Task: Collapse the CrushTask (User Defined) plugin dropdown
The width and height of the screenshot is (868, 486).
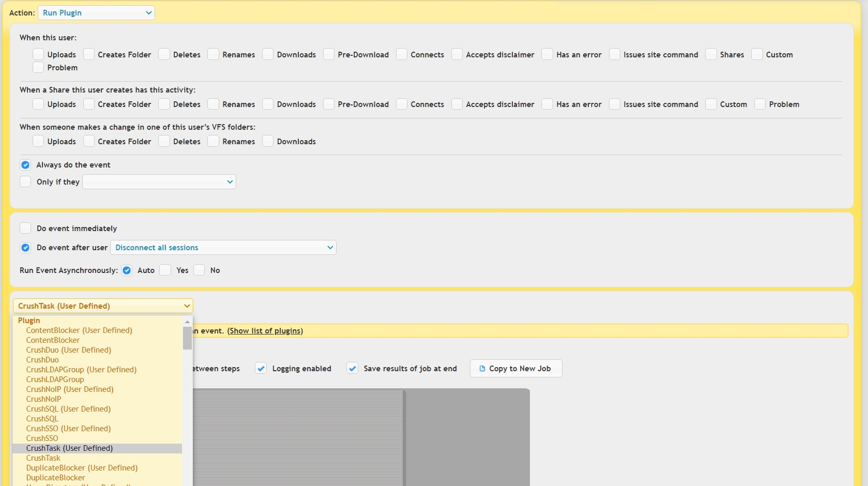Action: [103, 306]
